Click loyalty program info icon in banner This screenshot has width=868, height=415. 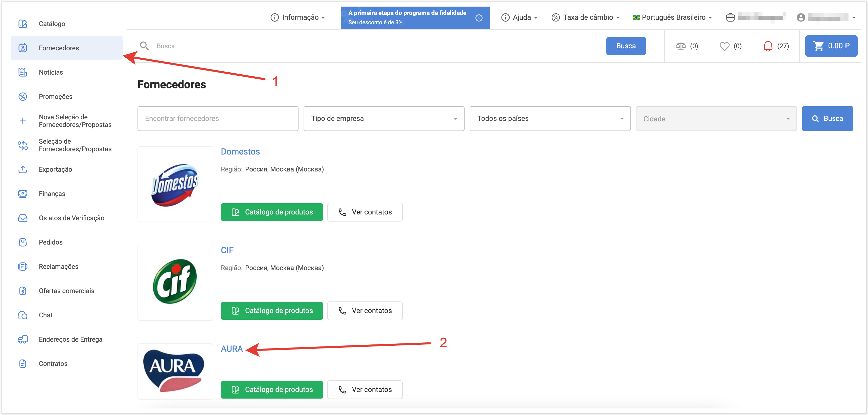478,18
